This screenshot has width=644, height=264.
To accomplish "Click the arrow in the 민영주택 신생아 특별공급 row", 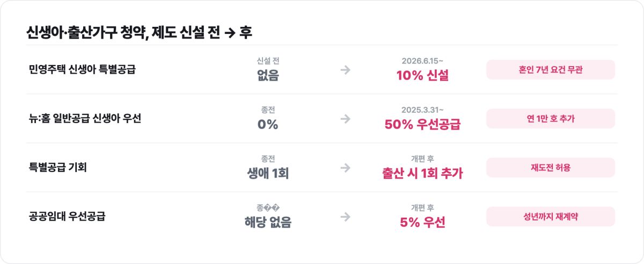I will (x=345, y=70).
